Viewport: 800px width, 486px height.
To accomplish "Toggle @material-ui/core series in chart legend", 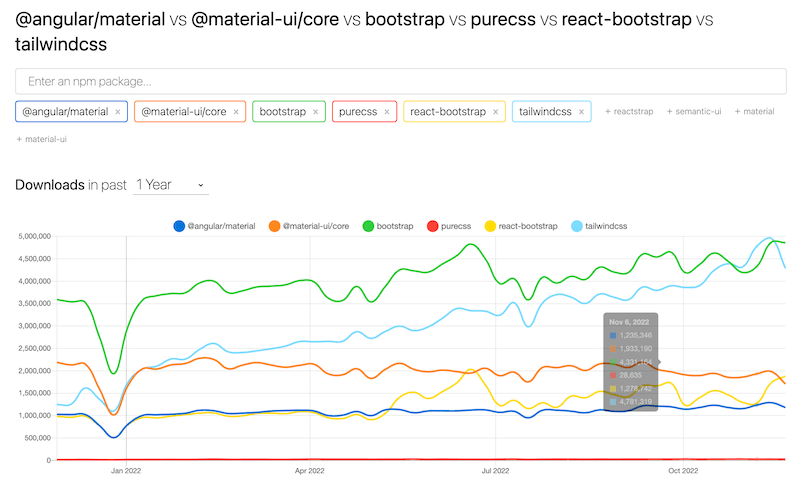I will (x=309, y=226).
